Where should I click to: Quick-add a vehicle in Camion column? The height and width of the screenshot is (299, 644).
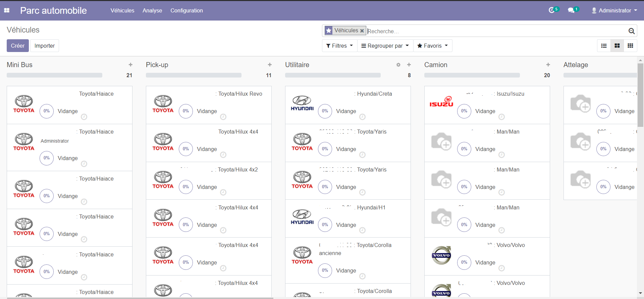[548, 65]
